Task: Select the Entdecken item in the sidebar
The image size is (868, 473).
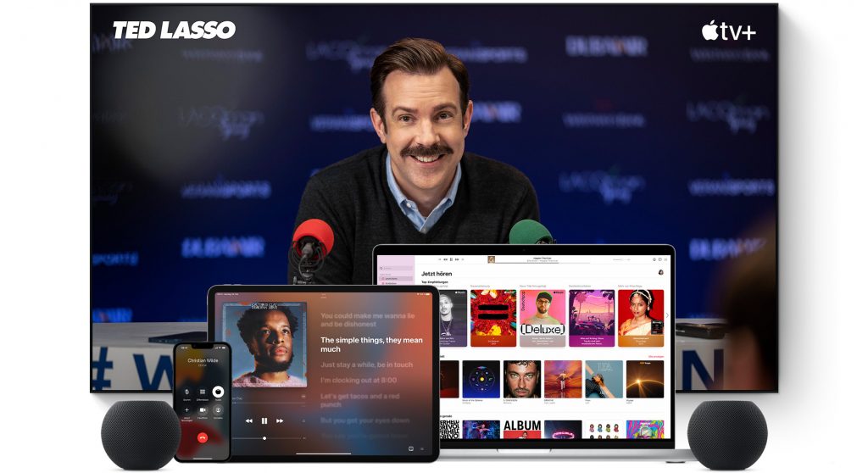Action: (392, 285)
